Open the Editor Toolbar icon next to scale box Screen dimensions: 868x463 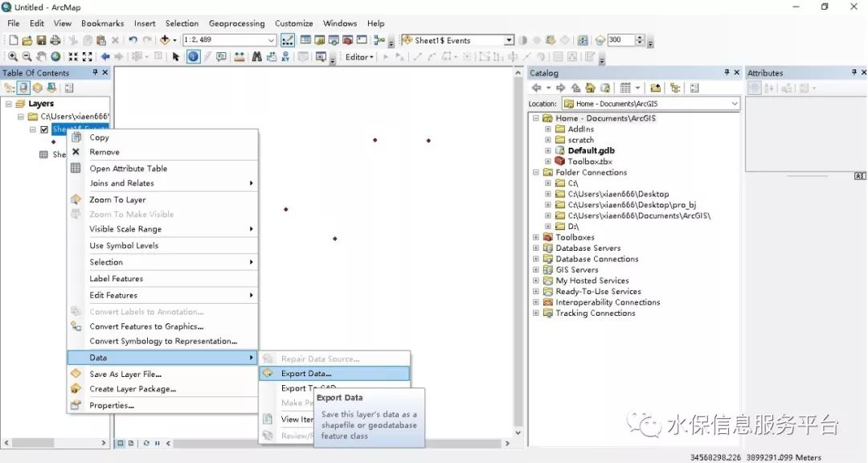point(287,40)
